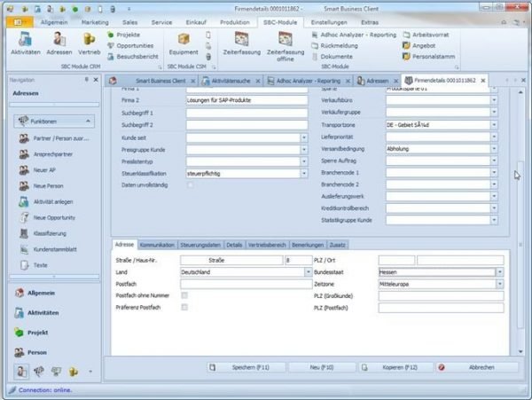Click the vertical scrollbar up arrow
532x400 pixels.
[x=520, y=92]
